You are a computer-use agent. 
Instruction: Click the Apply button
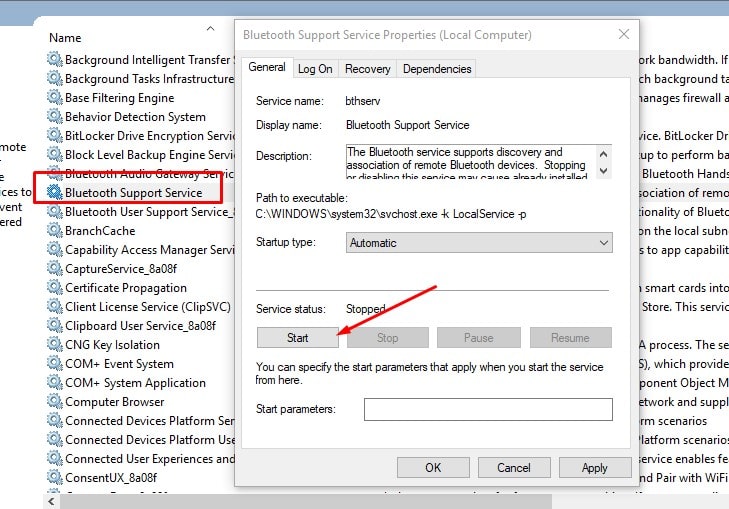pos(594,467)
